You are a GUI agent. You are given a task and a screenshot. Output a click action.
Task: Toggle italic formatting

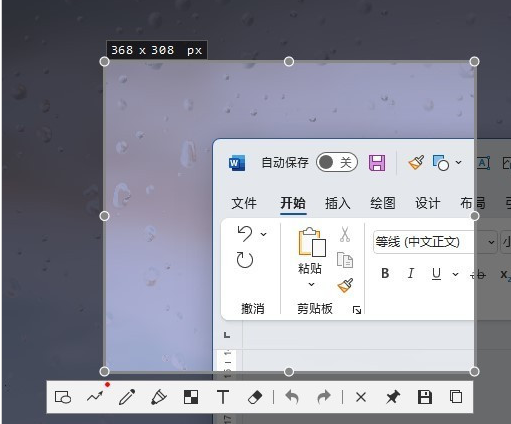tap(411, 274)
